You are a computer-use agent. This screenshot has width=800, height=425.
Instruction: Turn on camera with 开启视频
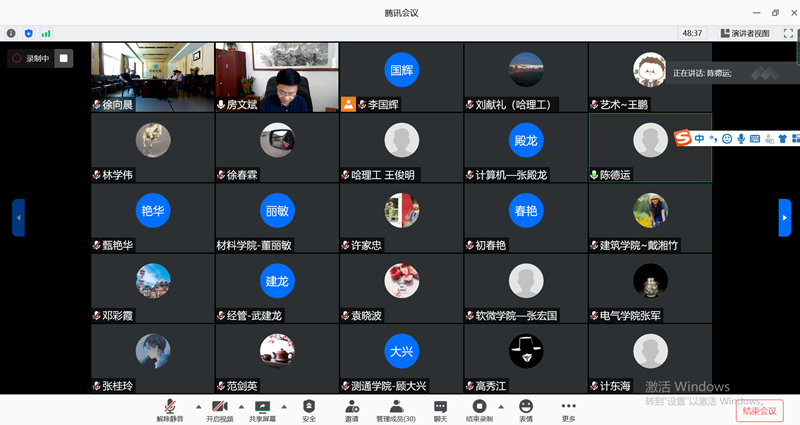tap(219, 410)
